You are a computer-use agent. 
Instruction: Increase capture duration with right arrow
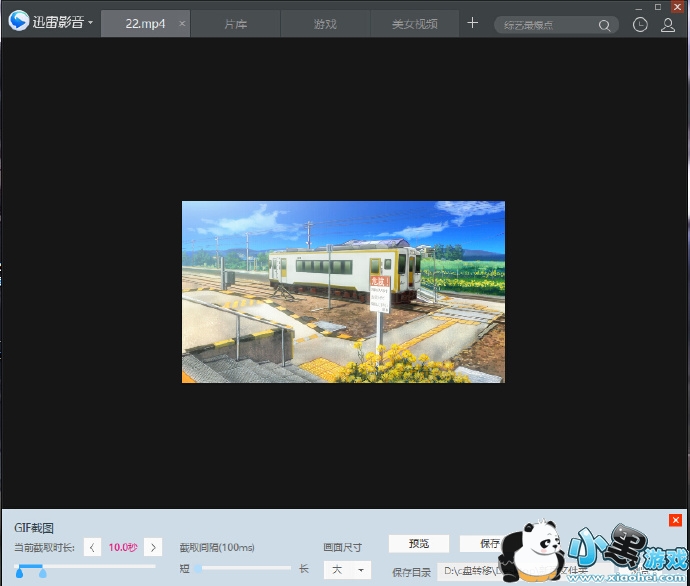pos(153,547)
